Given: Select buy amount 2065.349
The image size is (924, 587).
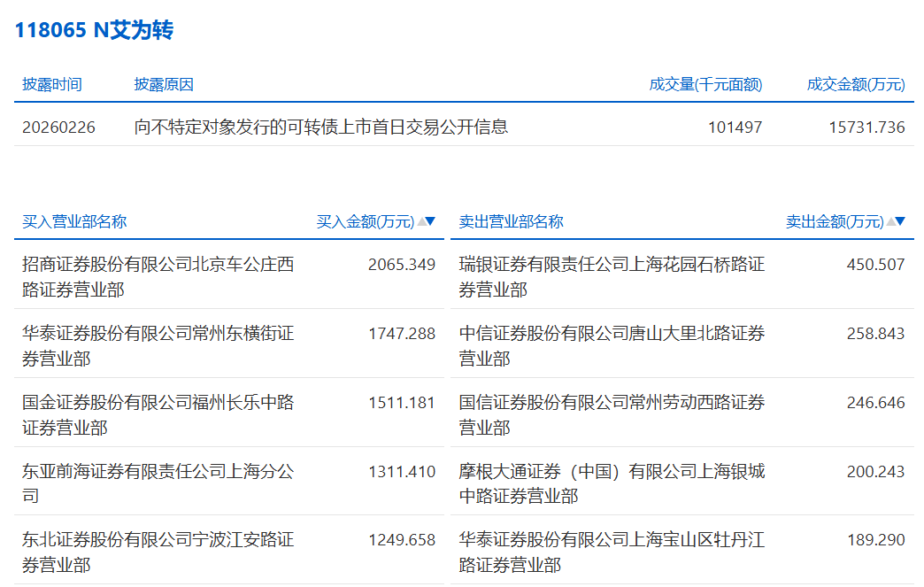Looking at the screenshot, I should 401,265.
